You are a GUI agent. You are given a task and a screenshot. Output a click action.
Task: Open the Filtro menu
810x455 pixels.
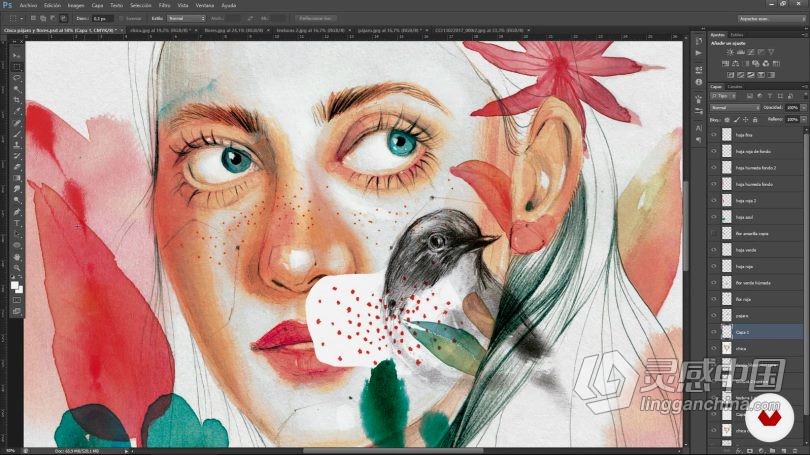164,5
